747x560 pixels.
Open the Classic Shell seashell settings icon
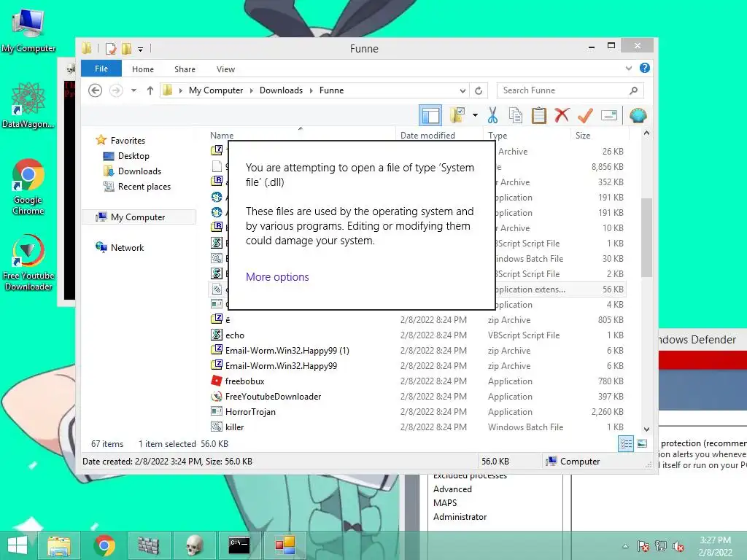(x=638, y=115)
